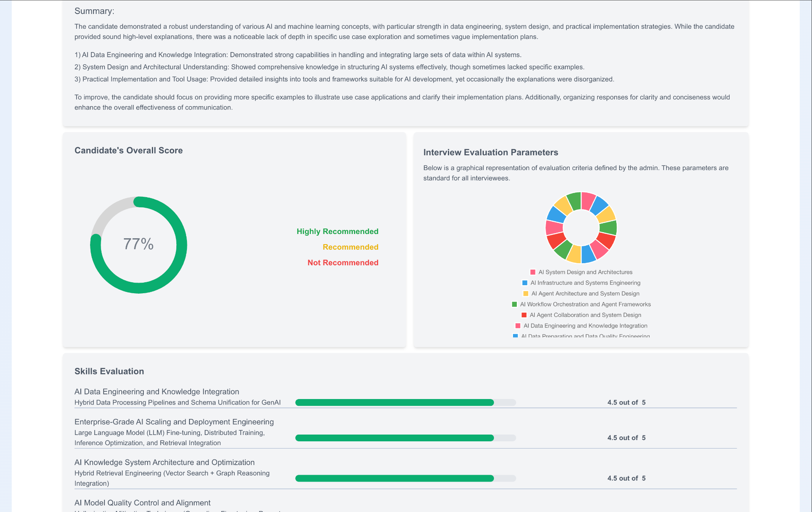This screenshot has width=812, height=512.
Task: Click the AI Knowledge System Architecture progress bar
Action: point(406,478)
